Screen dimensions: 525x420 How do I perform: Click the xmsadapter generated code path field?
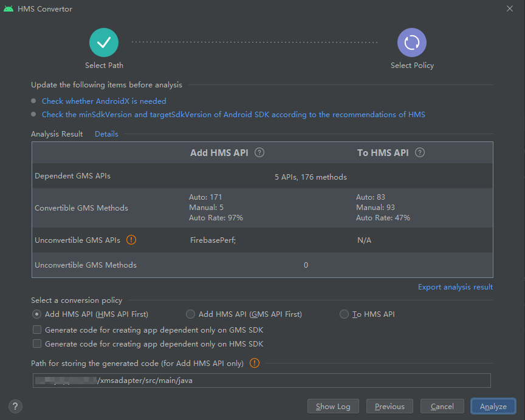point(262,381)
